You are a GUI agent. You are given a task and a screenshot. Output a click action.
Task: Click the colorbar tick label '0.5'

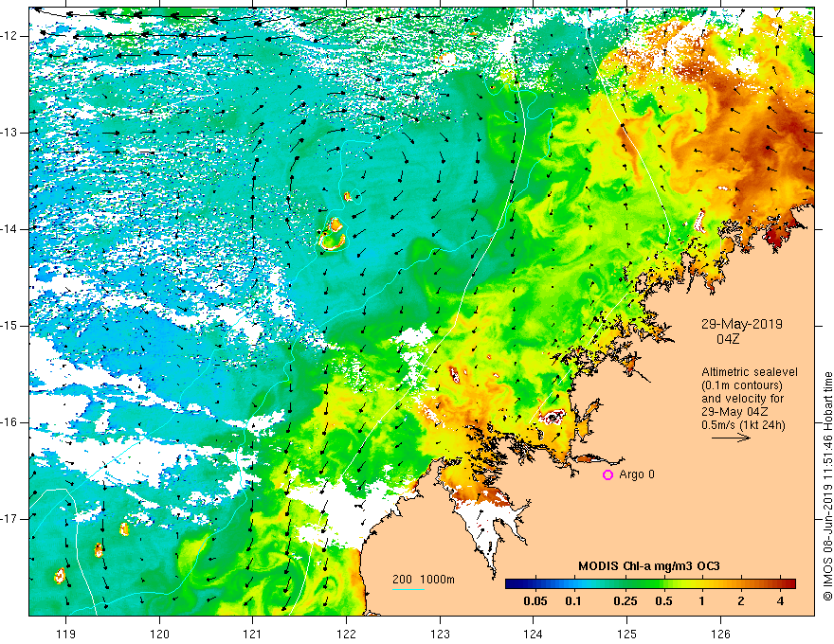[663, 601]
